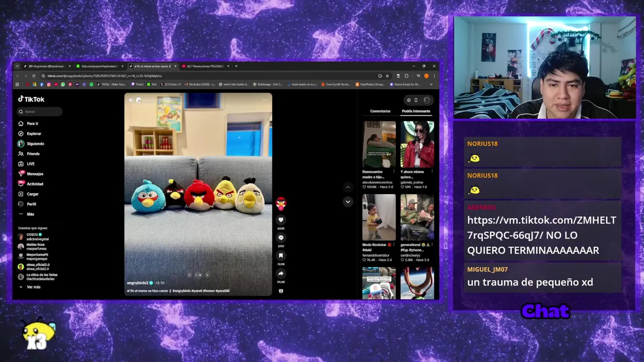Open Para ti in TikTok sidebar
Image resolution: width=644 pixels, height=362 pixels.
(x=28, y=124)
